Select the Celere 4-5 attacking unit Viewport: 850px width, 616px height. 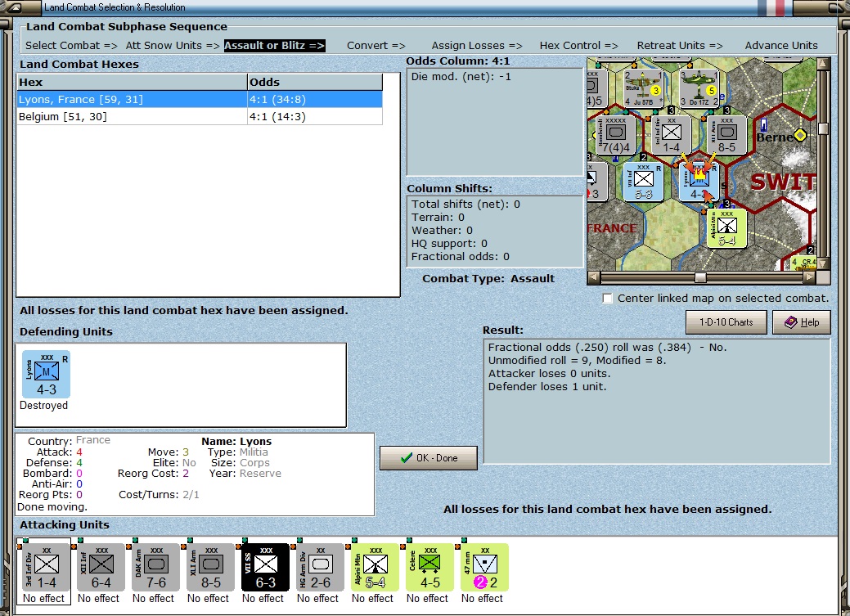tap(429, 568)
